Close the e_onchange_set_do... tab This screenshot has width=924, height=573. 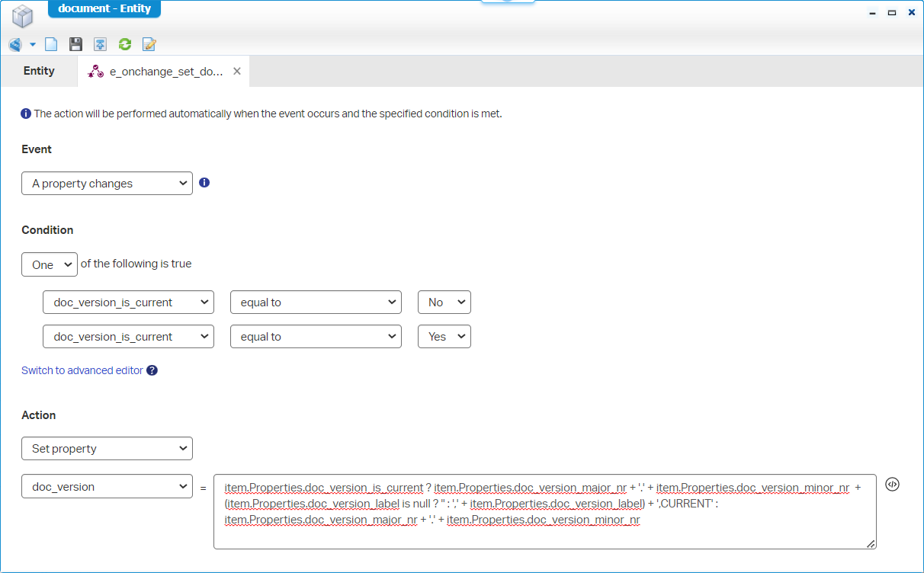click(x=237, y=71)
